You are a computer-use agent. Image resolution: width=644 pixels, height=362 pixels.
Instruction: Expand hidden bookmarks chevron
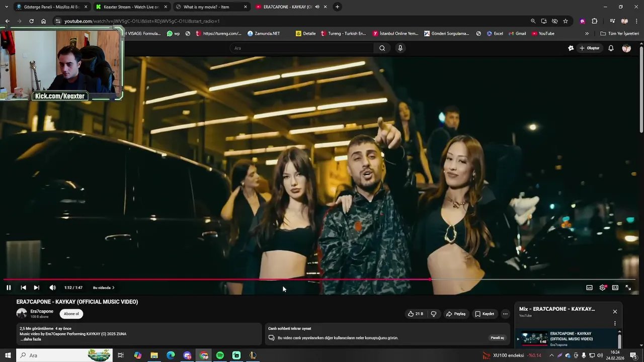(x=587, y=34)
